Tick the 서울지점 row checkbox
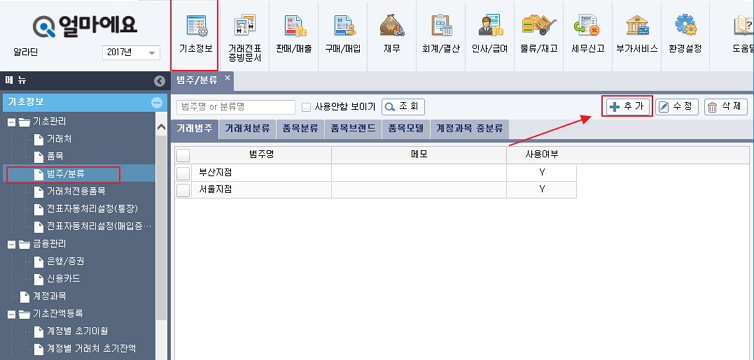The height and width of the screenshot is (360, 754). [x=183, y=190]
